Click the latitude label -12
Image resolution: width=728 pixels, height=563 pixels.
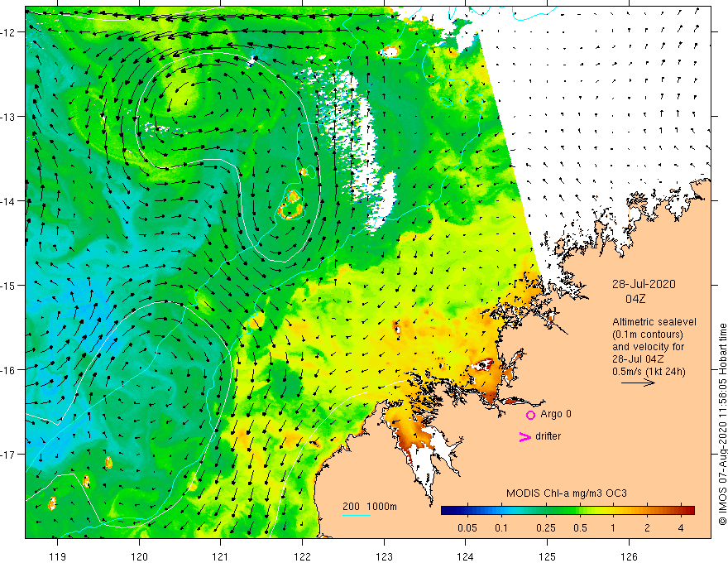[x=7, y=32]
